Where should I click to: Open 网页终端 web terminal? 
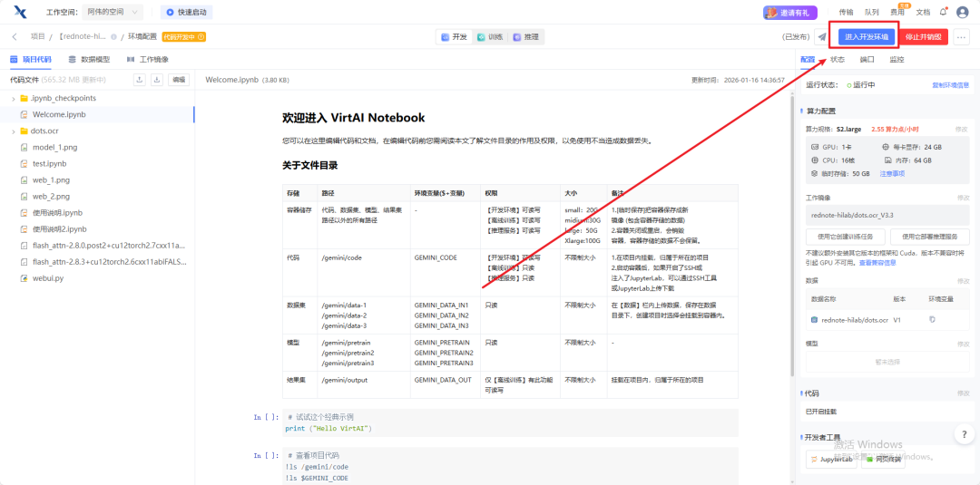pos(883,460)
